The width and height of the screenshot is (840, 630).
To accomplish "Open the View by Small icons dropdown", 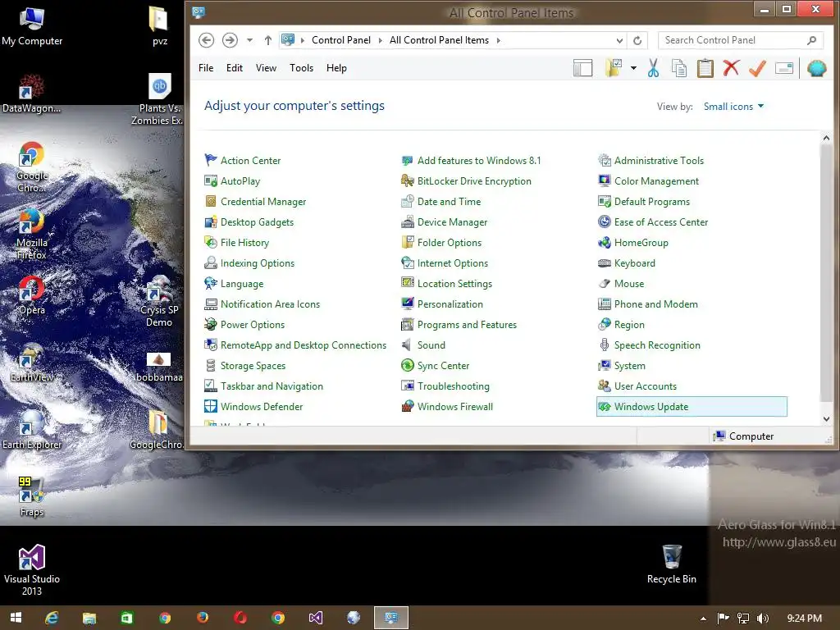I will (733, 107).
